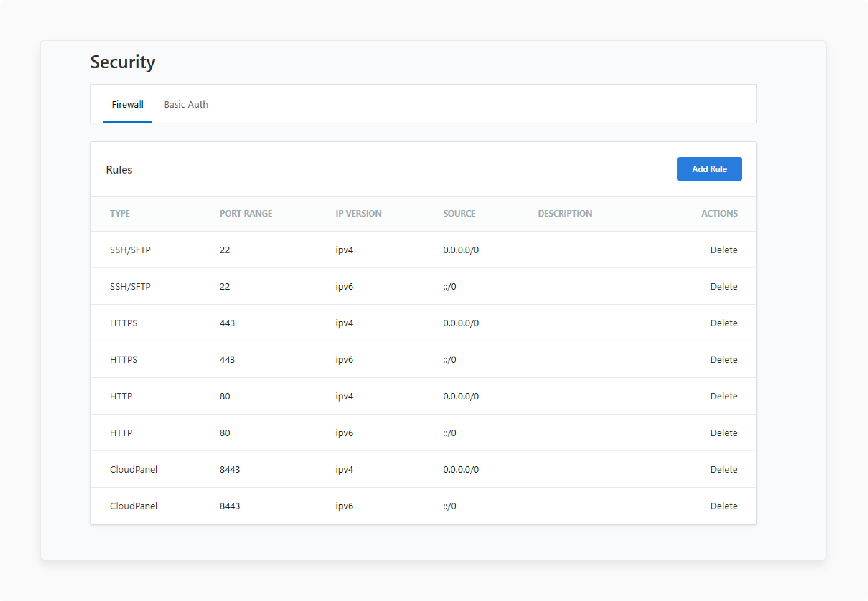Click ipv4 in the CloudPanel row
Screen dimensions: 868x601
coord(344,469)
